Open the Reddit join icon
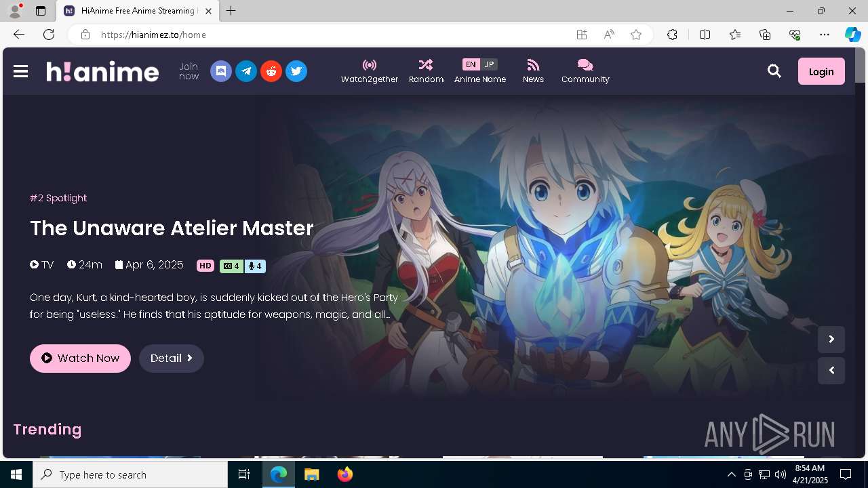Screen dimensions: 868x488 point(271,71)
